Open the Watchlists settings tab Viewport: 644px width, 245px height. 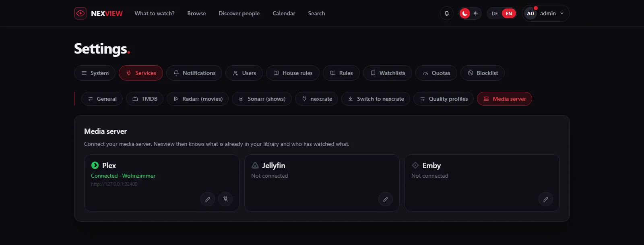click(x=388, y=73)
